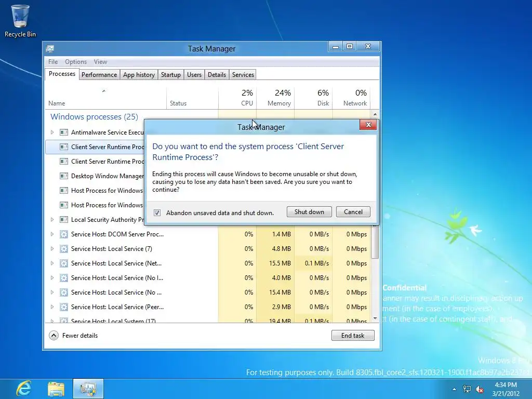
Task: Click gear icon of Service Host: Local Service (Net...
Action: tap(64, 263)
